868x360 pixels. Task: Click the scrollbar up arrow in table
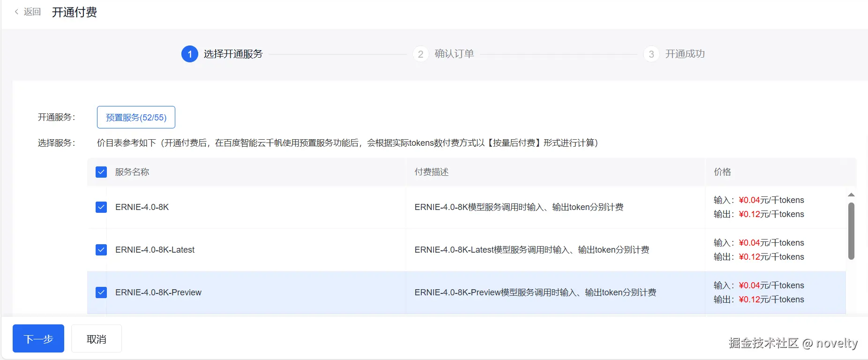tap(851, 195)
